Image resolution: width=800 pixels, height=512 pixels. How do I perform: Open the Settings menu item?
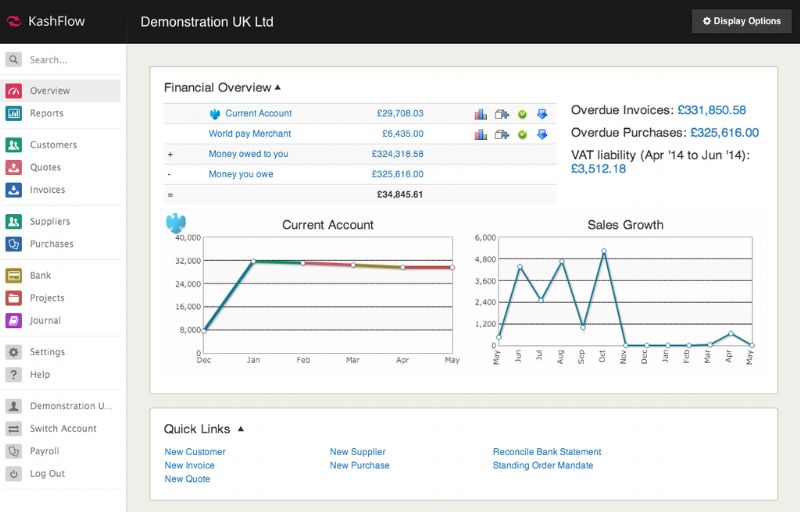pos(47,352)
